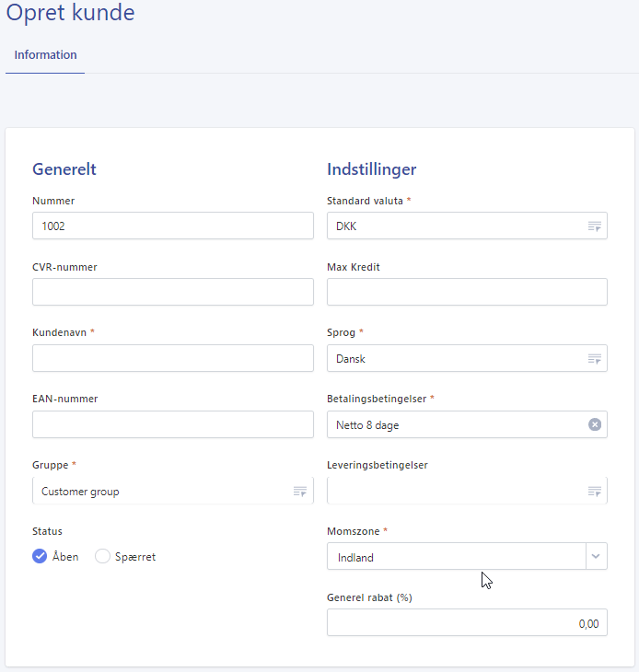Screen dimensions: 639x672
Task: Clear the Betalingsbetingelser value with the X icon
Action: (x=595, y=424)
